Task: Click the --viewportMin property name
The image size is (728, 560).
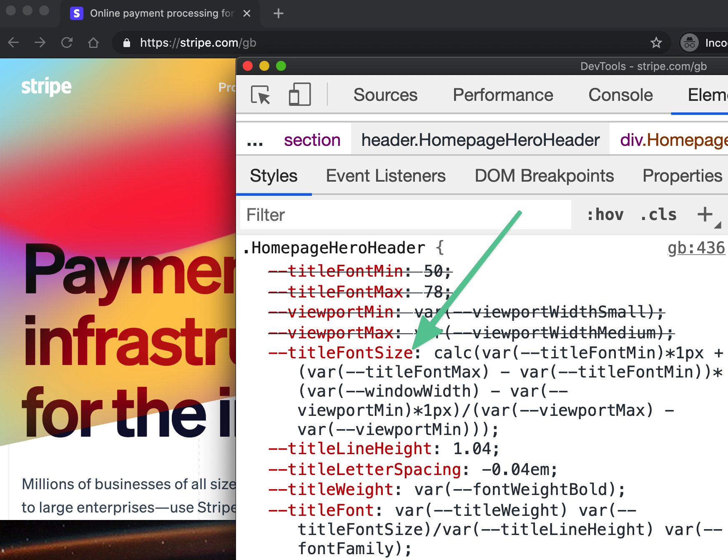Action: pos(331,312)
